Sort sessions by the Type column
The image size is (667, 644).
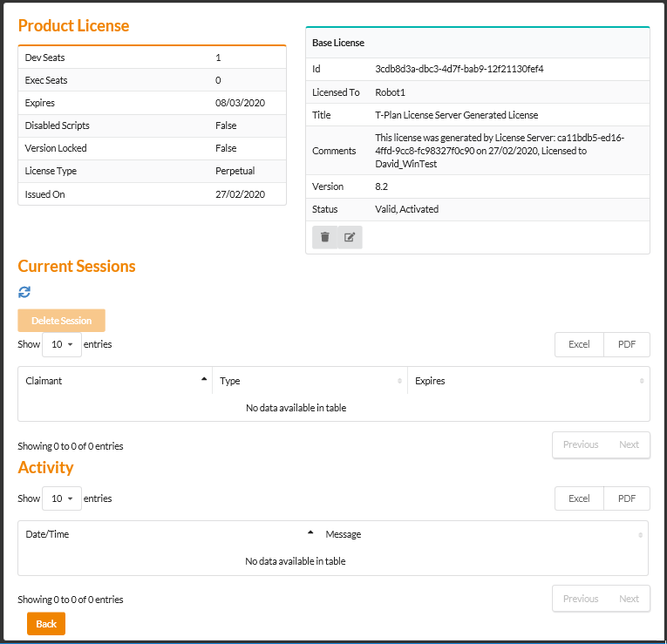click(310, 381)
